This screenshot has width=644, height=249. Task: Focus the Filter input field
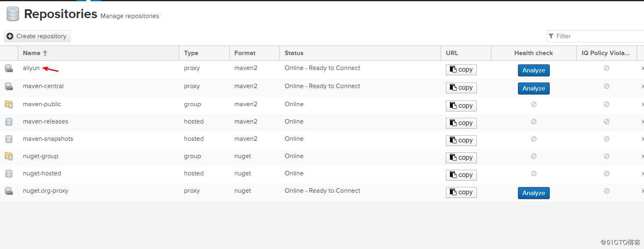pos(595,36)
